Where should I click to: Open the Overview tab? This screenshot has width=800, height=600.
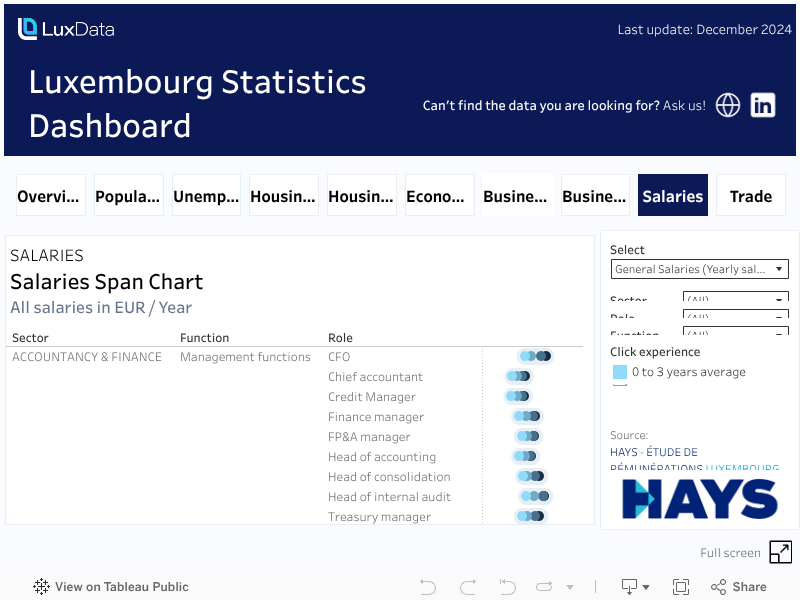pos(49,196)
